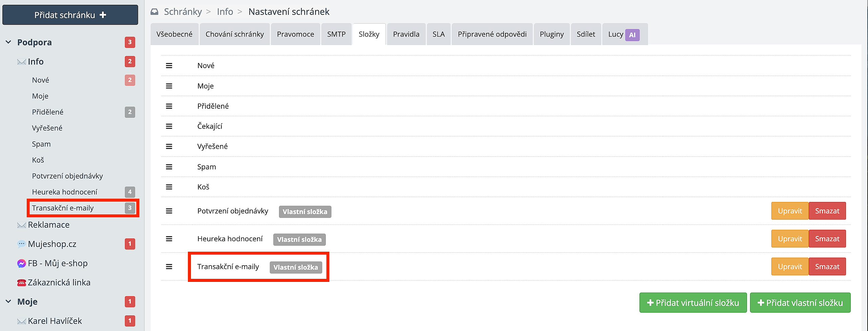Click the Vlastní složka tag on Heureka hodnocení

299,240
